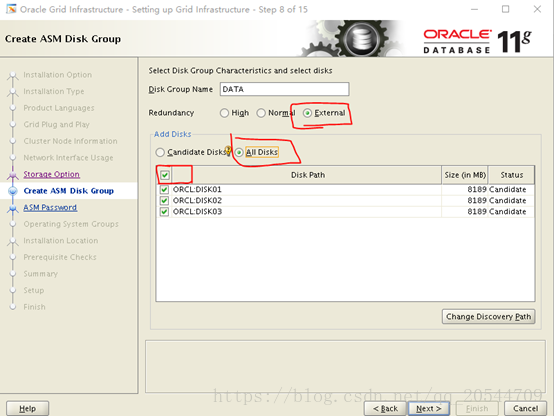Click the Status column header
This screenshot has width=554, height=416.
click(x=512, y=175)
